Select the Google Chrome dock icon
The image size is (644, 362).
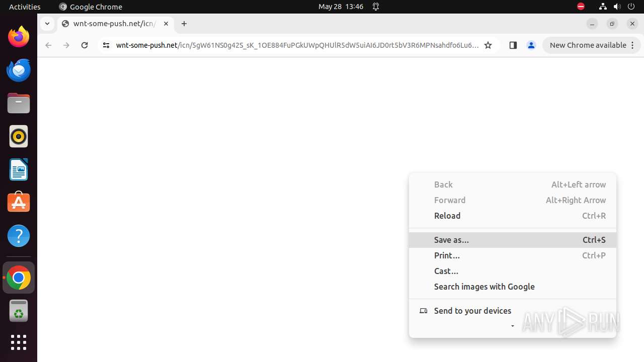tap(19, 278)
